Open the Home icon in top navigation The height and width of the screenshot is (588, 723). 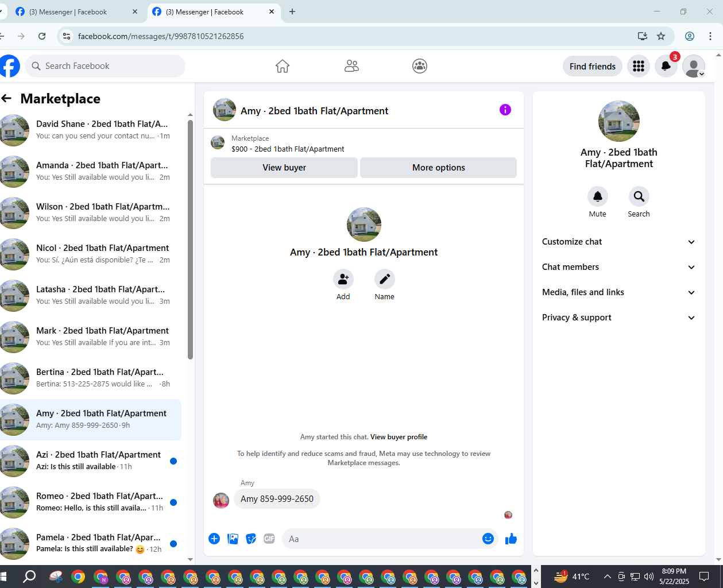point(283,66)
